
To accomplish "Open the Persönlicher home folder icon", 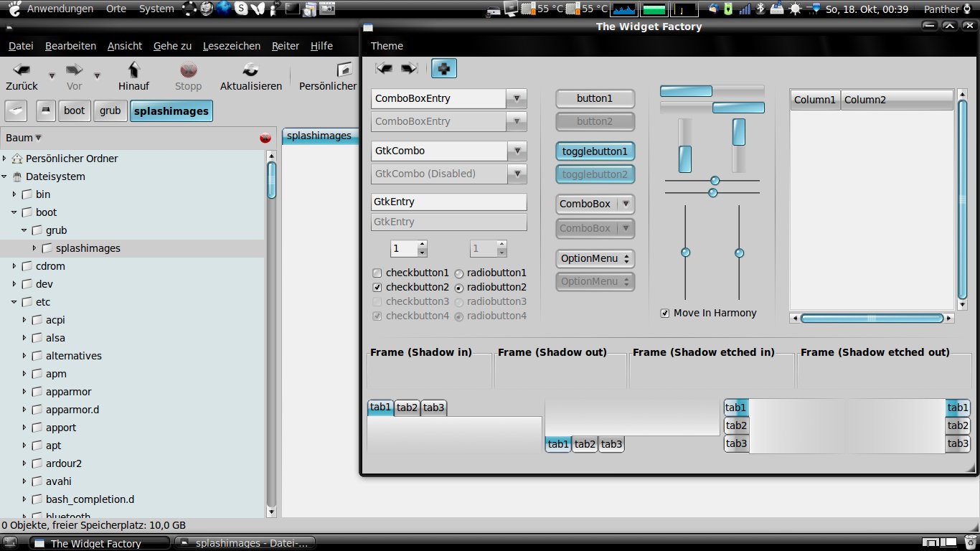I will [346, 70].
